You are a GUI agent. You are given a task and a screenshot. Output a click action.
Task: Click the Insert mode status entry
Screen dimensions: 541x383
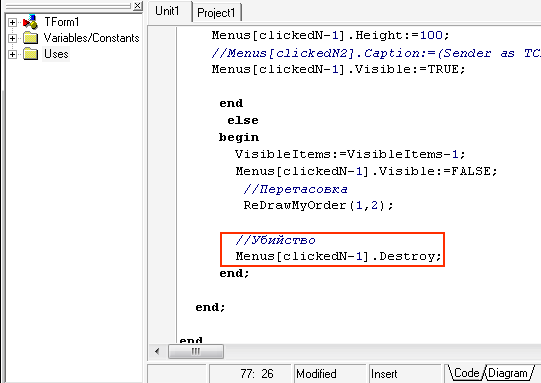[405, 374]
